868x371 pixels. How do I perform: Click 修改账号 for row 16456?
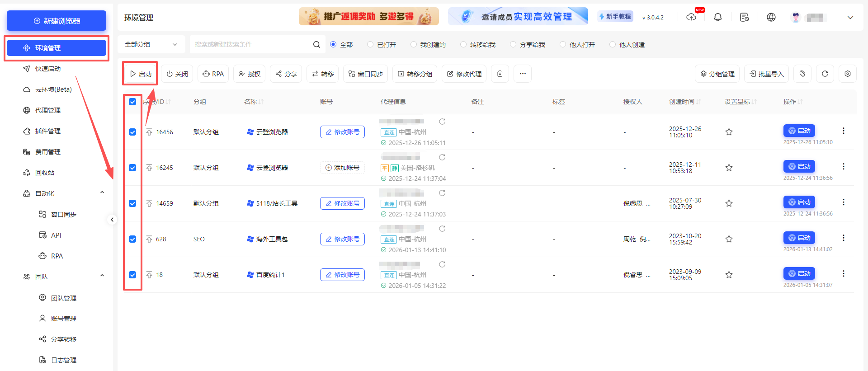(342, 132)
